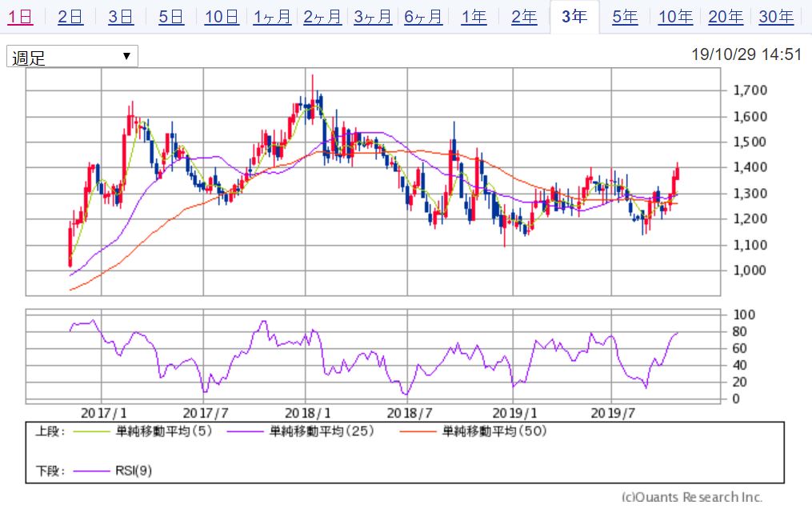Open the 5日 period tab
The height and width of the screenshot is (513, 812).
(171, 17)
